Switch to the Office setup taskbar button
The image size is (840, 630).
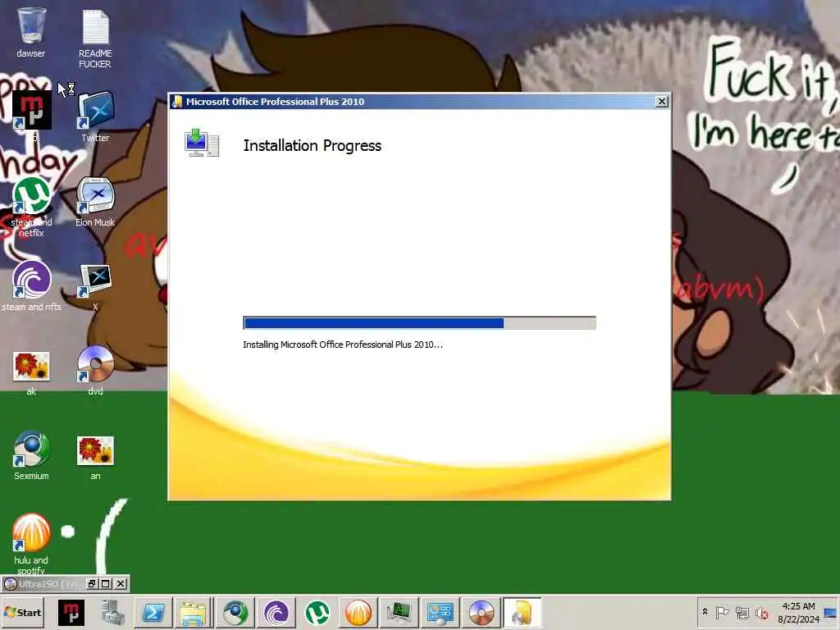coord(522,612)
